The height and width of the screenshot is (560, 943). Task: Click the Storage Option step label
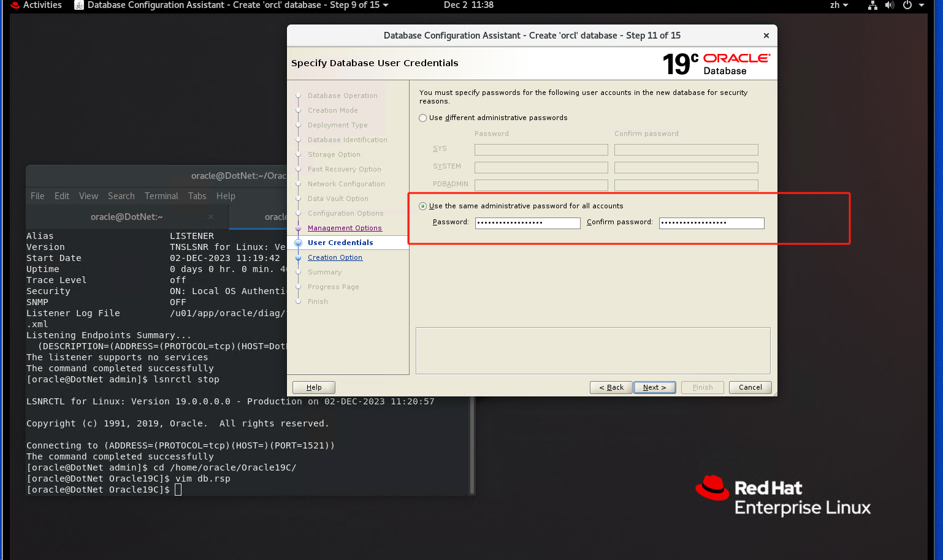click(x=334, y=154)
